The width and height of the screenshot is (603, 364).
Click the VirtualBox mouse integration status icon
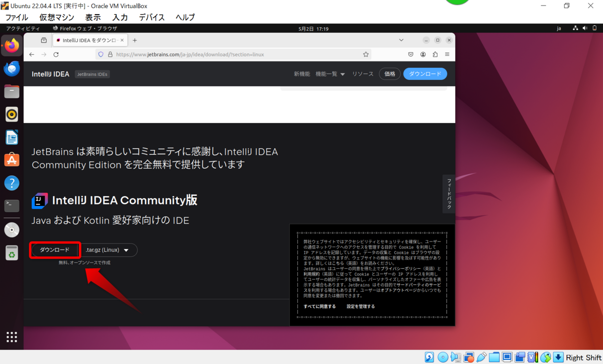tap(546, 357)
